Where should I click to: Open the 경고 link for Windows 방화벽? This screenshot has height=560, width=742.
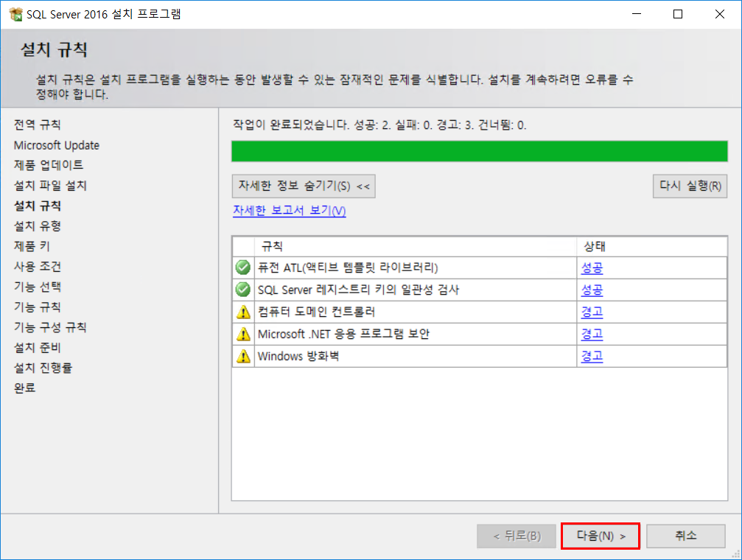tap(592, 356)
